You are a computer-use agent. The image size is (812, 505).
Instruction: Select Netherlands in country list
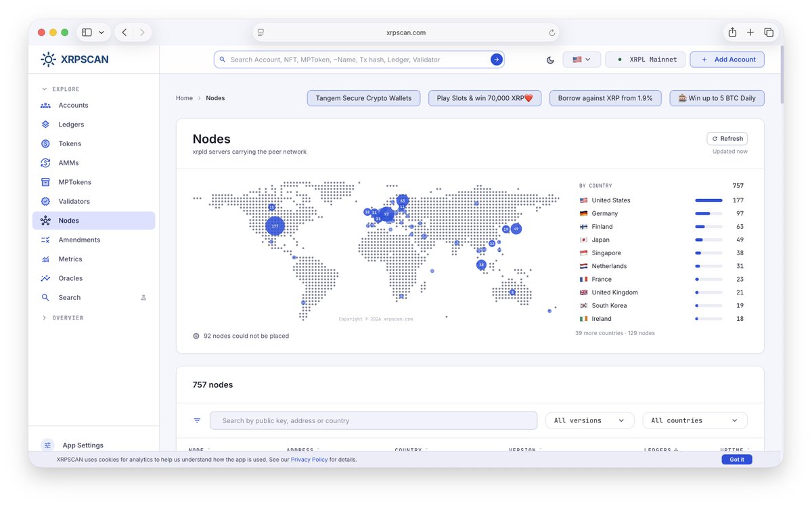click(x=662, y=266)
